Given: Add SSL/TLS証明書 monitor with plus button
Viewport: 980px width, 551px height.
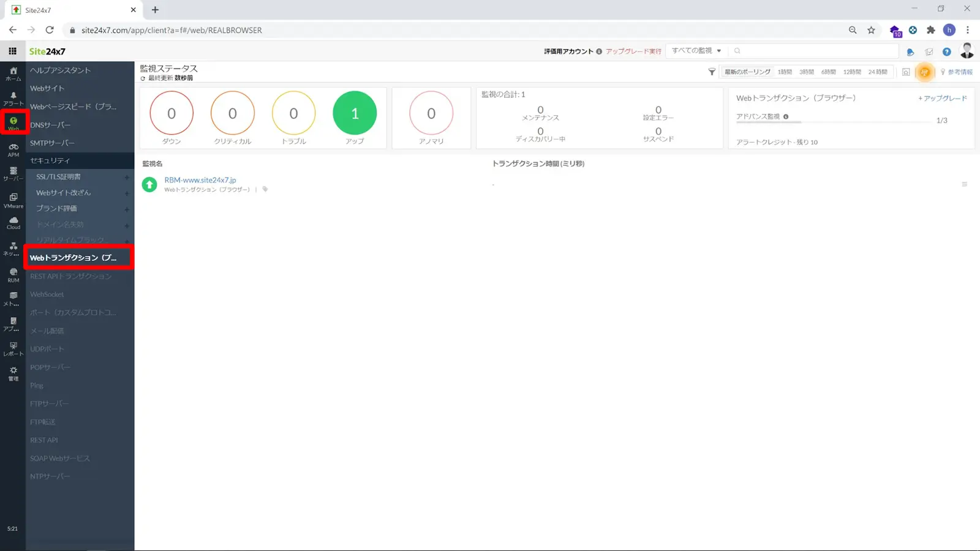Looking at the screenshot, I should (127, 178).
